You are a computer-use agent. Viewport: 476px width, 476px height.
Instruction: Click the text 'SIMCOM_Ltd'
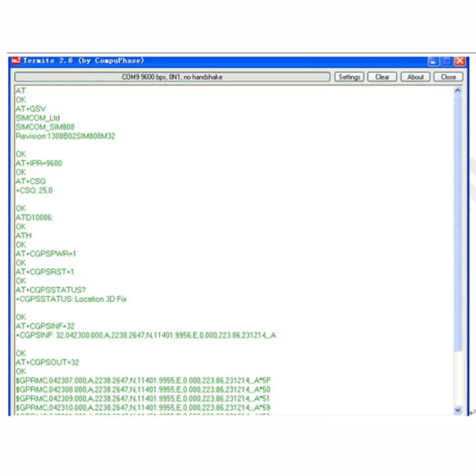coord(37,118)
